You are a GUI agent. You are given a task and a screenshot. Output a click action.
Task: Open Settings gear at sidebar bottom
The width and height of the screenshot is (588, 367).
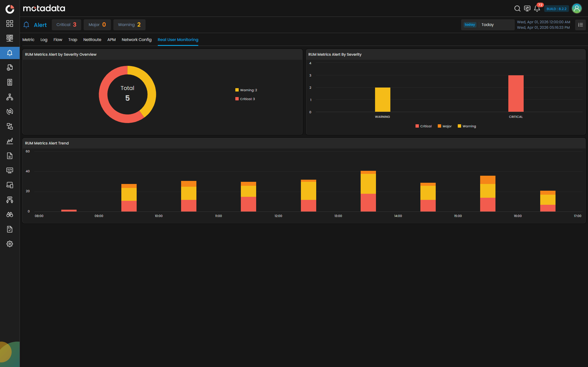(x=10, y=244)
